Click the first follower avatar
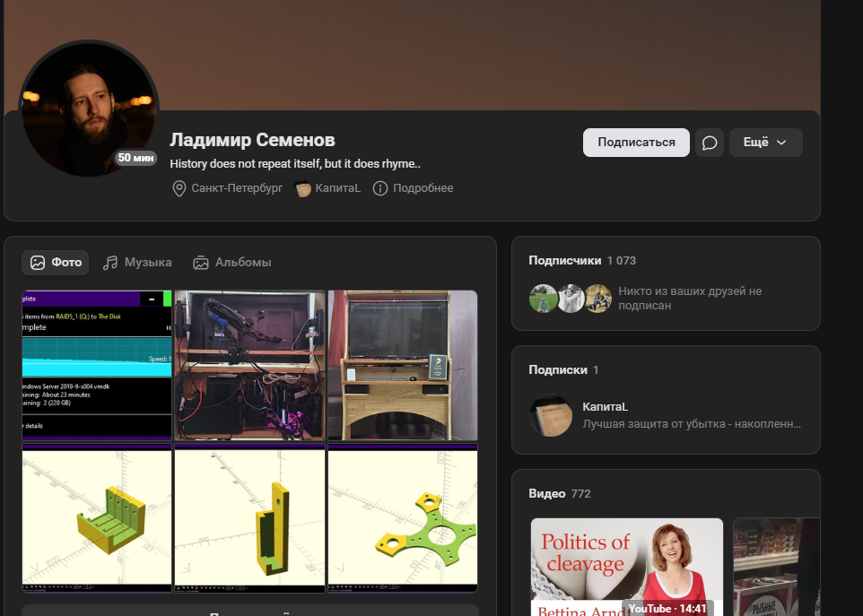Image resolution: width=863 pixels, height=616 pixels. 544,299
